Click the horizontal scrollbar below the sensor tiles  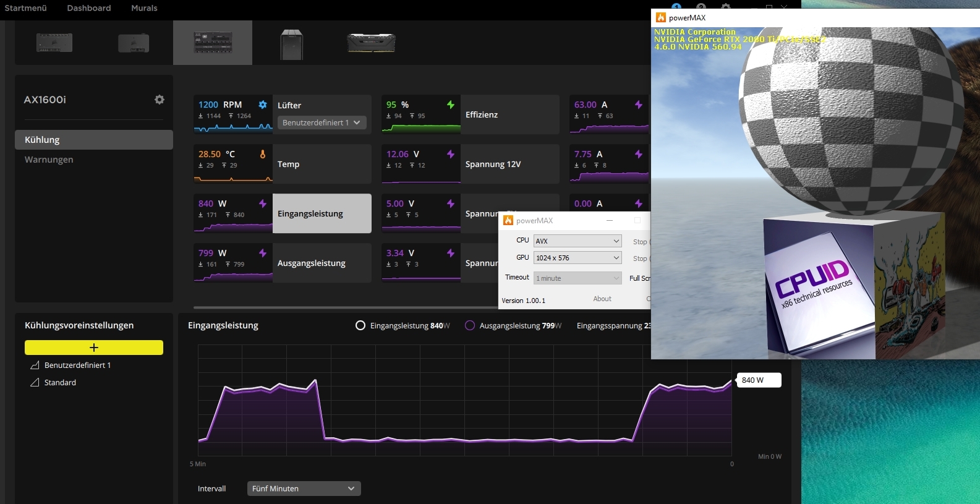pyautogui.click(x=346, y=307)
